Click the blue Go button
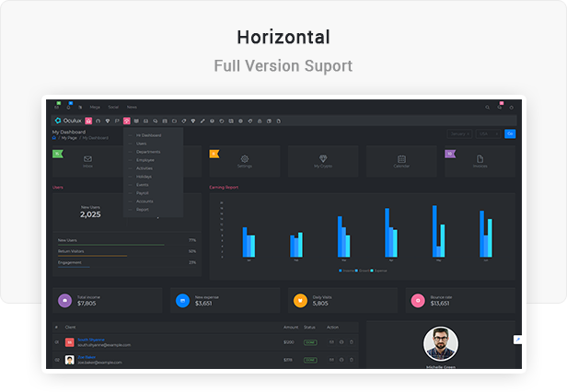 (510, 134)
